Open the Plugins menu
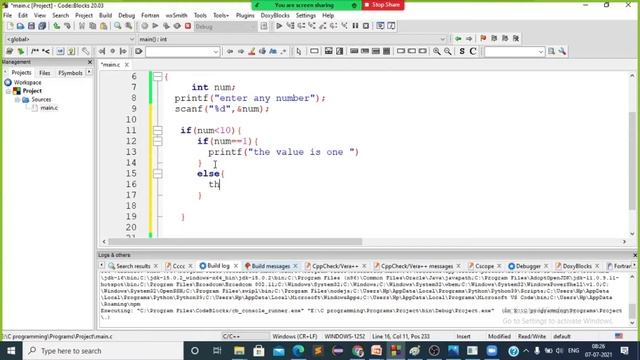Image resolution: width=640 pixels, height=360 pixels. (x=245, y=16)
